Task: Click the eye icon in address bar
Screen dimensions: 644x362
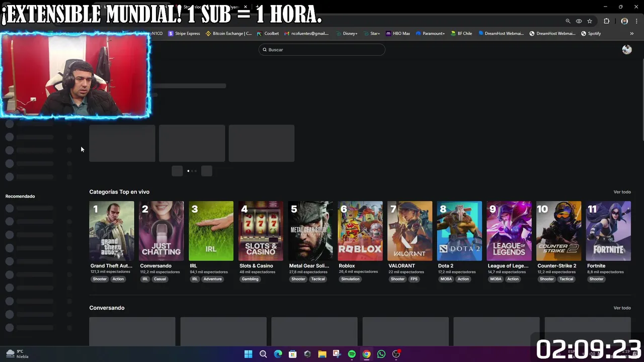Action: (x=579, y=21)
